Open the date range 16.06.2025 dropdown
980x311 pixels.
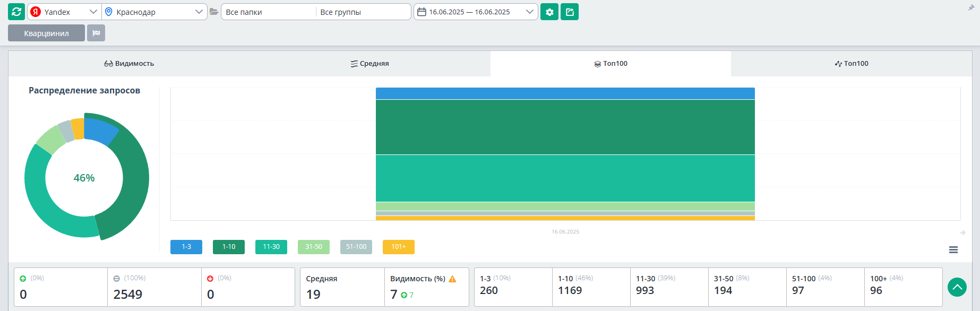[476, 12]
